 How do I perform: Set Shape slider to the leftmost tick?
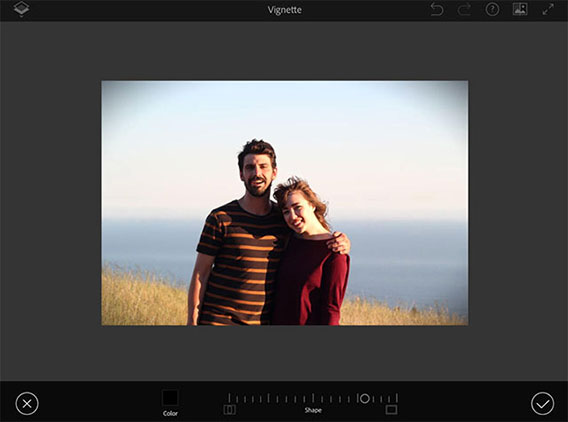tap(229, 398)
